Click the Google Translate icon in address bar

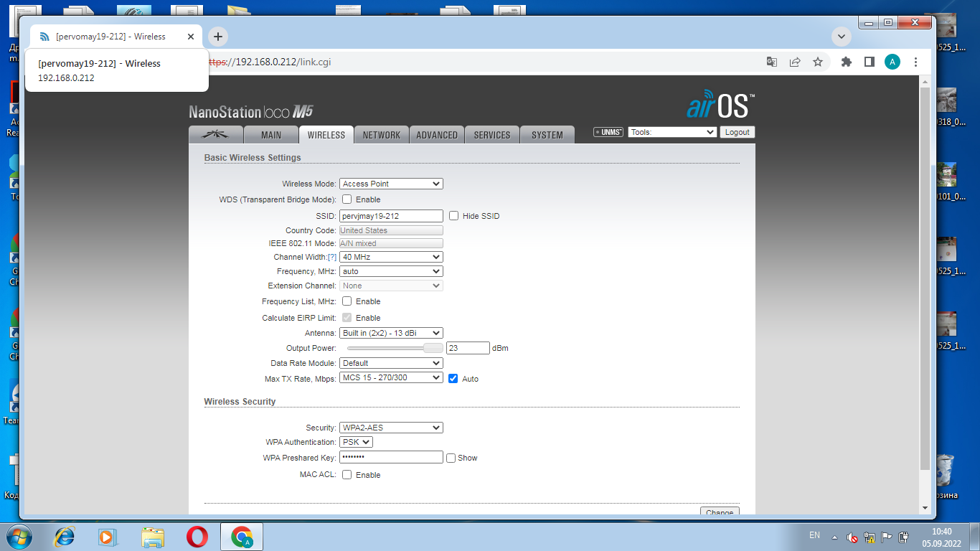click(x=772, y=62)
